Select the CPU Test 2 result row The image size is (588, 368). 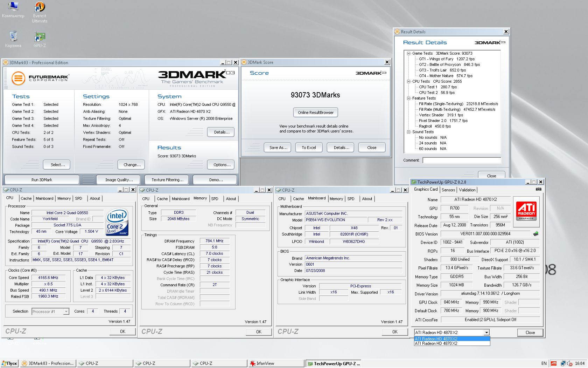pyautogui.click(x=437, y=93)
